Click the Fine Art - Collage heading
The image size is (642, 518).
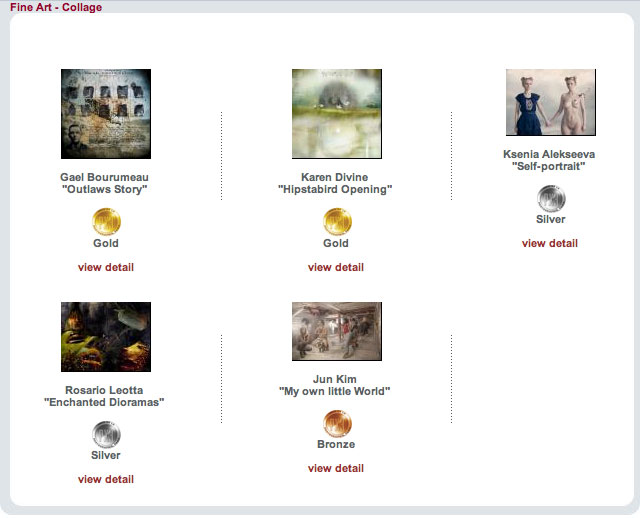pos(56,7)
